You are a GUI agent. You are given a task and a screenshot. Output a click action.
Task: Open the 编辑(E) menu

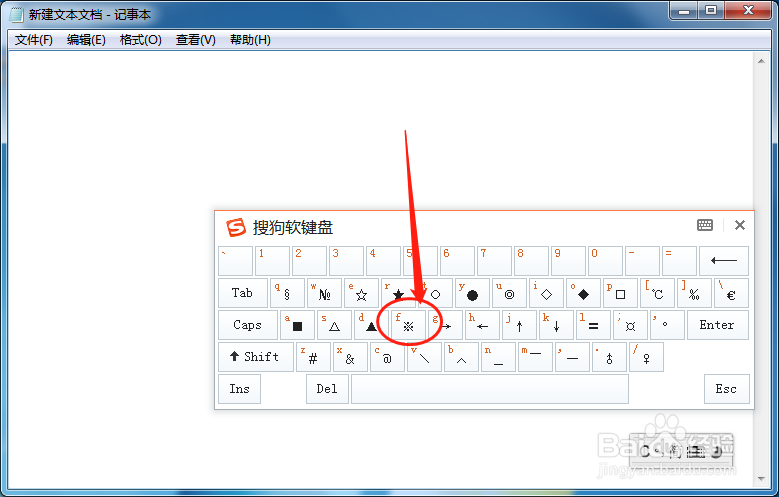click(86, 40)
